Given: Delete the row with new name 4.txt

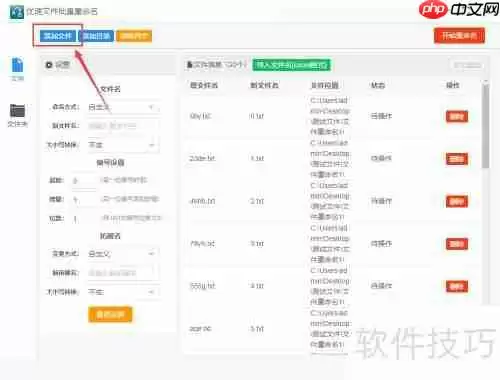Looking at the screenshot, I should (x=457, y=286).
